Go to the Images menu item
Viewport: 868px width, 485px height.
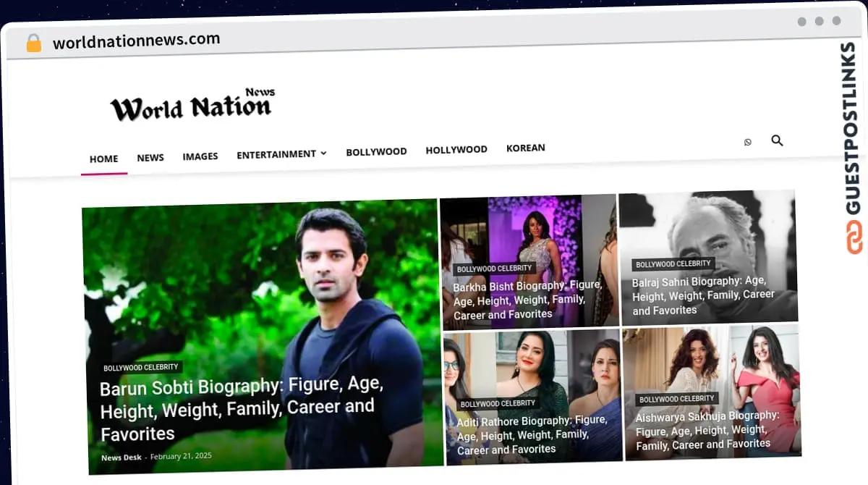point(200,156)
